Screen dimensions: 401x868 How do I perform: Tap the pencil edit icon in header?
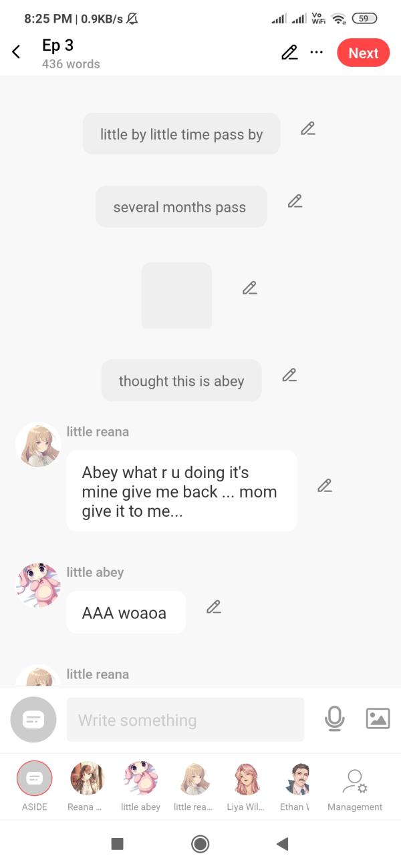289,53
